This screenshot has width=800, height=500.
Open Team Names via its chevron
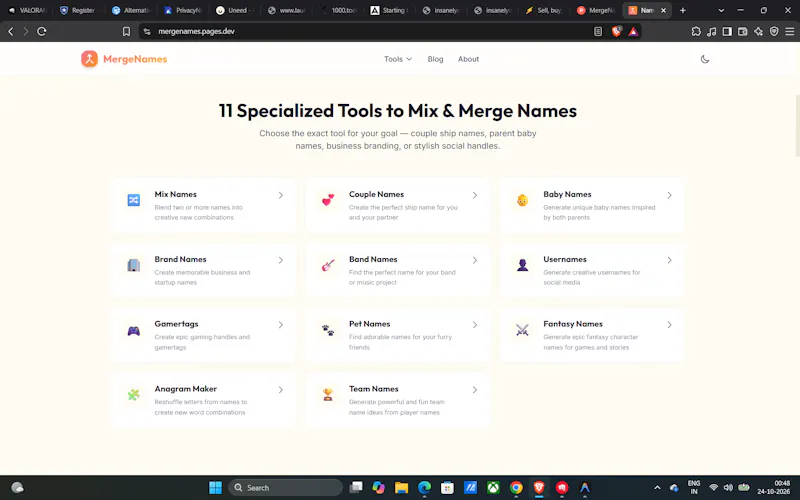pyautogui.click(x=475, y=390)
